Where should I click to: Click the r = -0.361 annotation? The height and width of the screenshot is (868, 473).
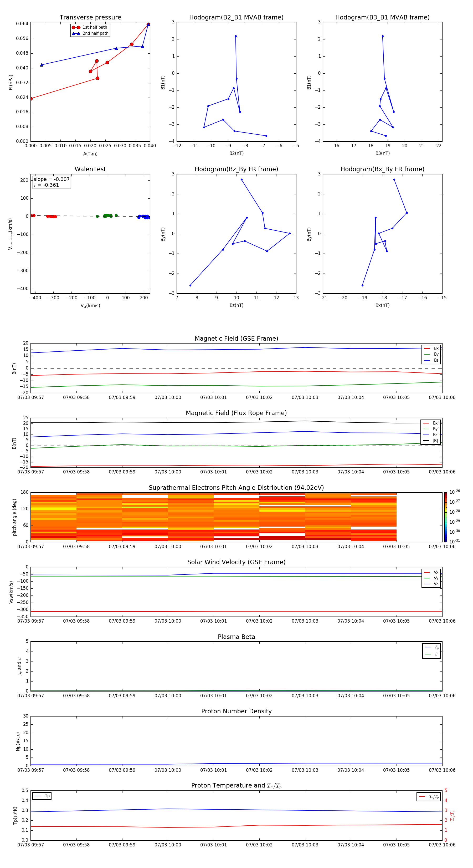47,185
